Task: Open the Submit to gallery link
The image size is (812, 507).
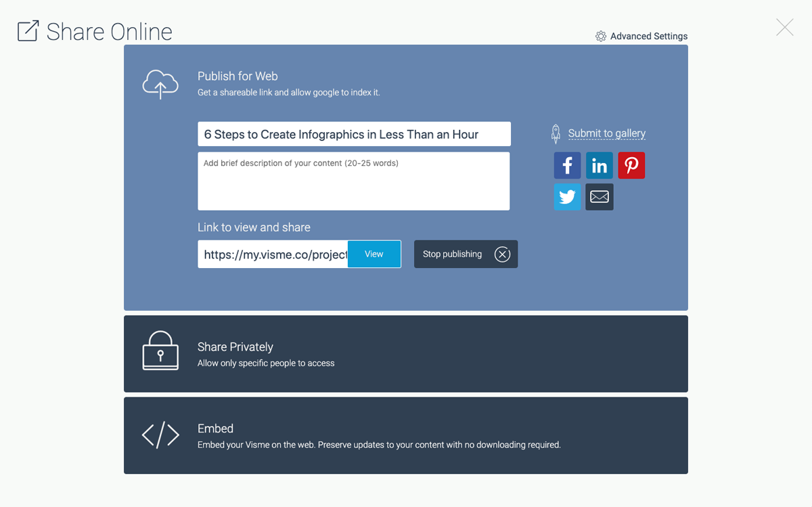Action: coord(607,133)
